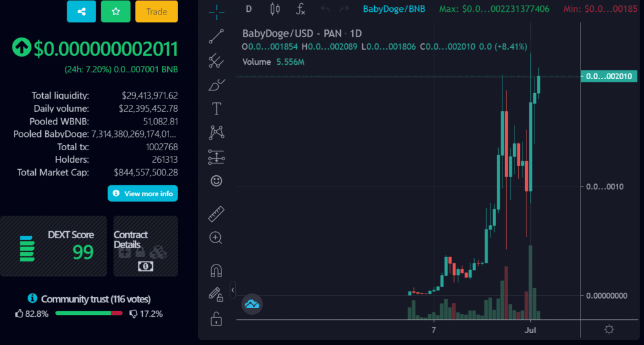This screenshot has width=644, height=345.
Task: Open the prediction and measurement tool
Action: coord(216,156)
